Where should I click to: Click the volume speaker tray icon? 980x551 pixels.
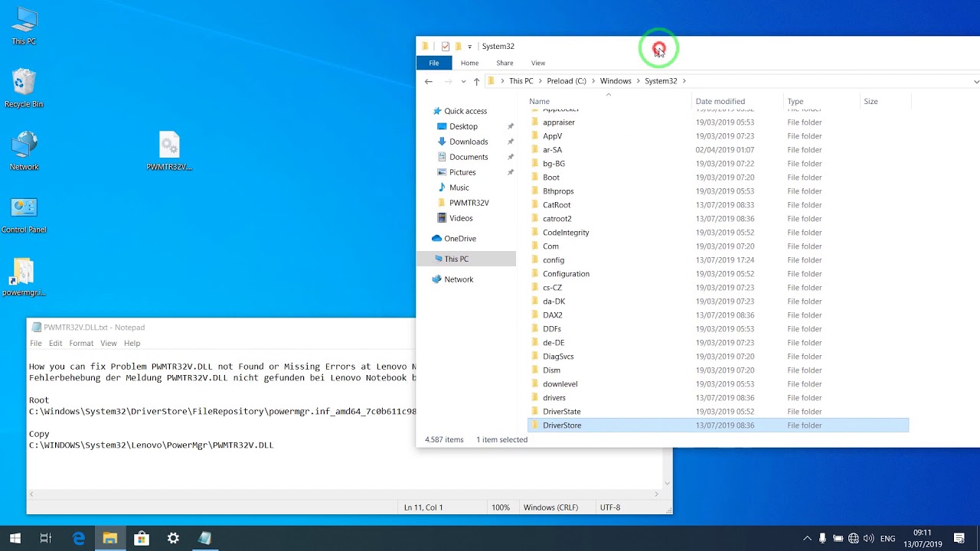[870, 539]
